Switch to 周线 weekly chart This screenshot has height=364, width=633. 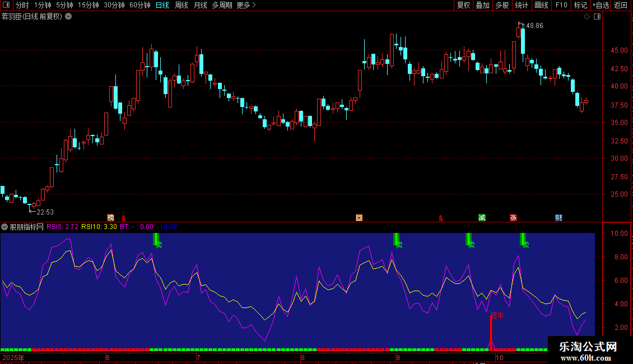[181, 5]
